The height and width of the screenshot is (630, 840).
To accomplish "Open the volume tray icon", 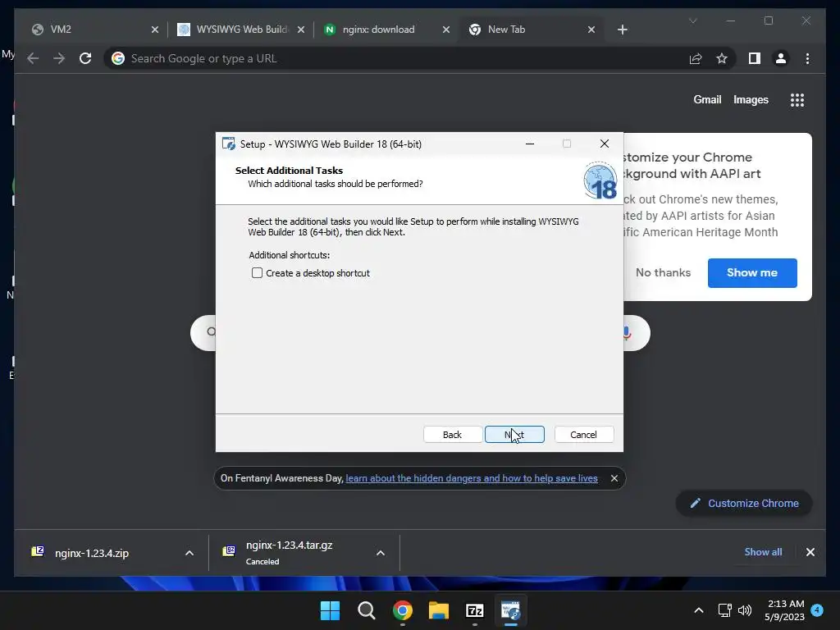I will point(745,610).
